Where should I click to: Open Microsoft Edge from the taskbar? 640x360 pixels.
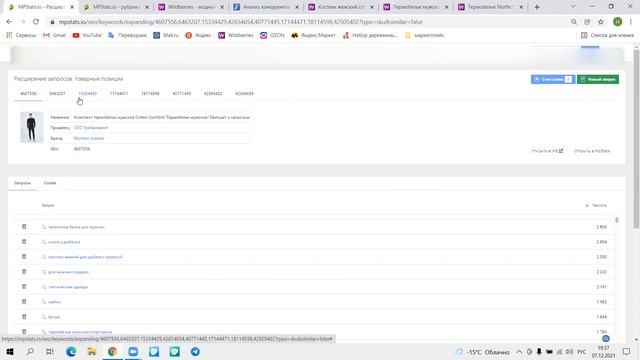pos(71,351)
